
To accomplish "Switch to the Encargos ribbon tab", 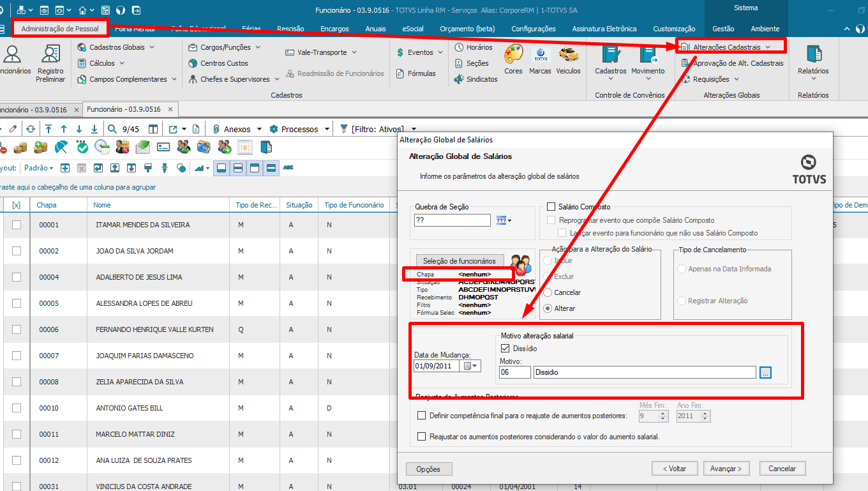I will [x=334, y=29].
